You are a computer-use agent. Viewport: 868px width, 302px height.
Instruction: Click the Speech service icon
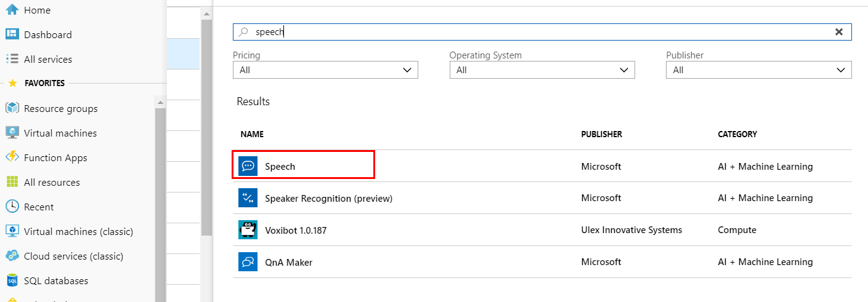[248, 166]
